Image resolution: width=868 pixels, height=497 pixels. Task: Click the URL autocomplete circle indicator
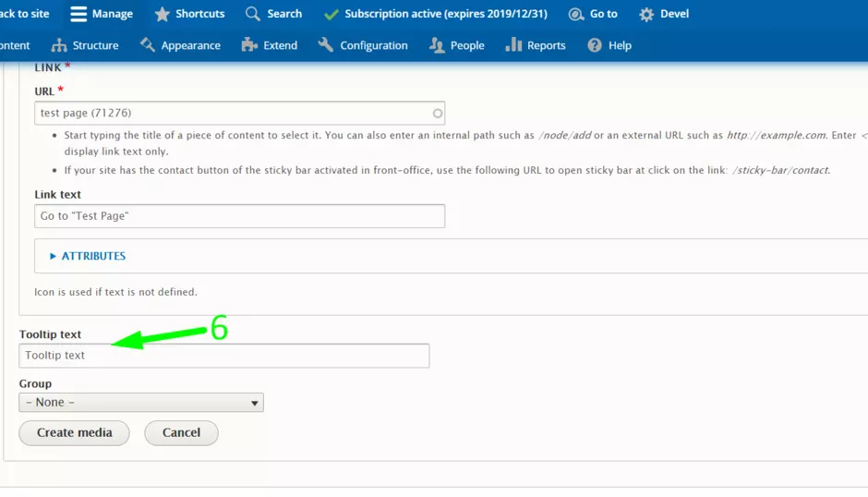[x=438, y=114]
